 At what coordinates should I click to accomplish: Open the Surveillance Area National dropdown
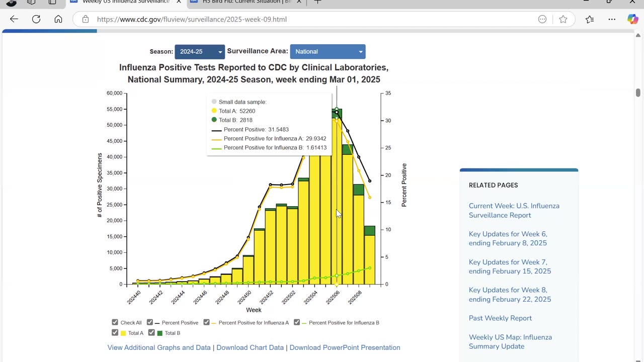328,51
